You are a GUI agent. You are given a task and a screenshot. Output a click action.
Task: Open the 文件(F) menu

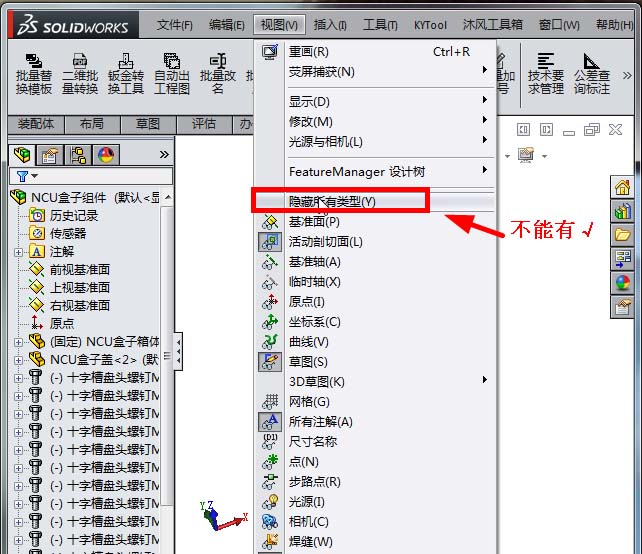click(174, 25)
